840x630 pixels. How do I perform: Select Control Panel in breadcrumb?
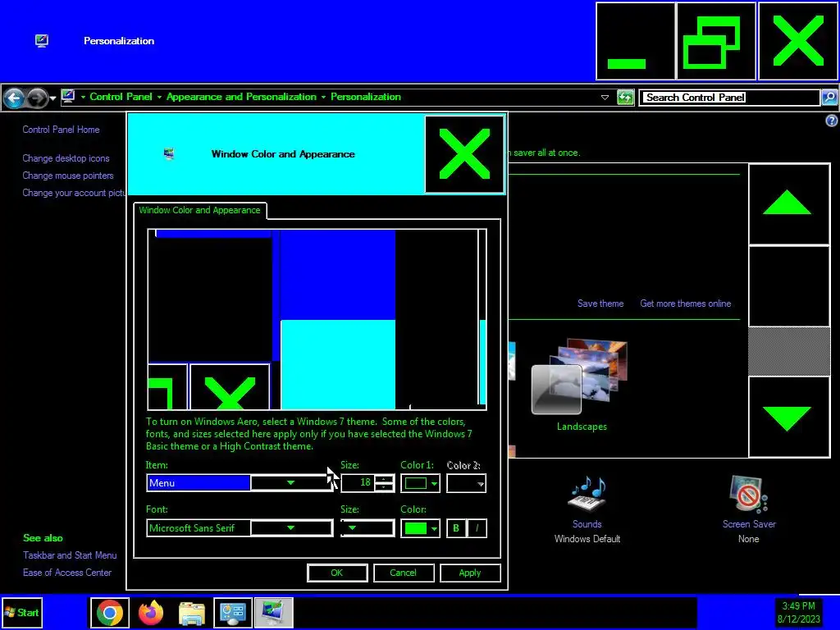point(121,97)
